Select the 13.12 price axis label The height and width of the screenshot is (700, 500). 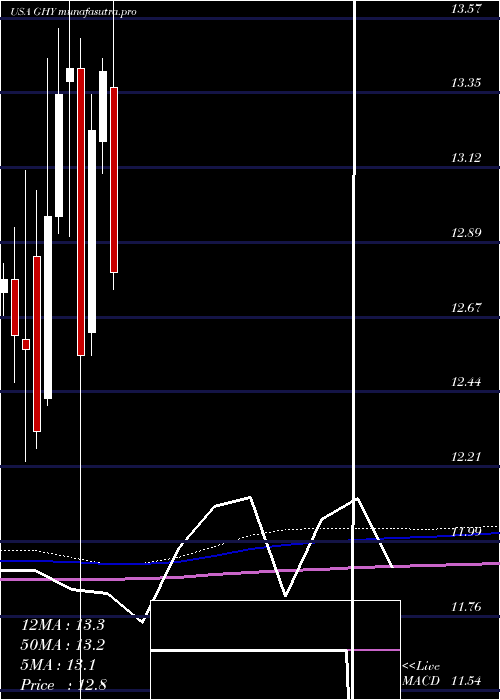466,158
